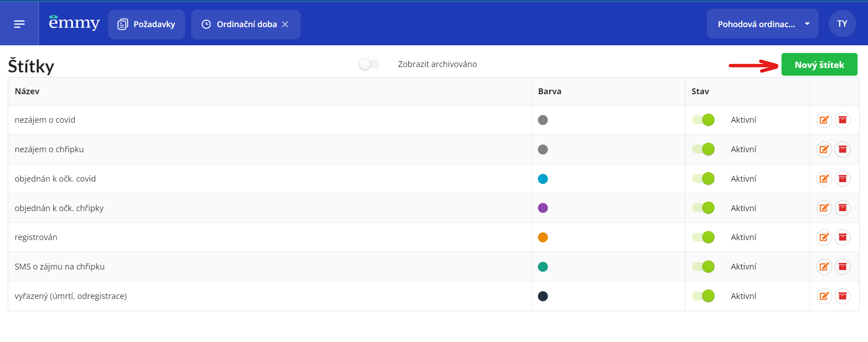Click the purple dot for 'objednán k očk. chřipky'
The image size is (868, 342).
pos(543,208)
